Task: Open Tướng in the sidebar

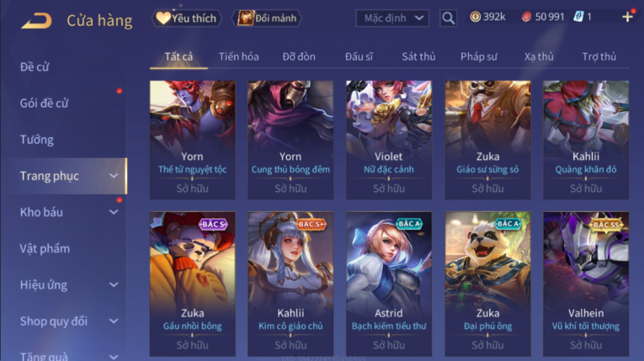Action: pos(37,140)
